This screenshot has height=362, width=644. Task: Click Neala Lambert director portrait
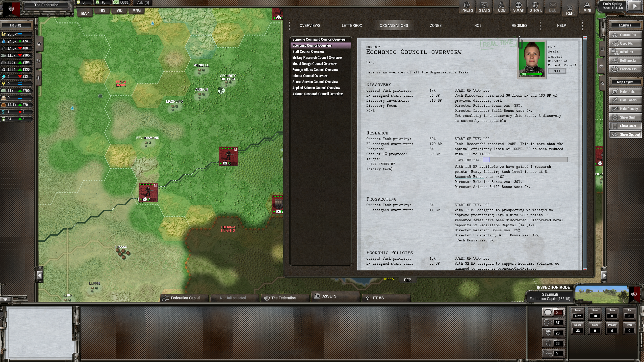[x=532, y=59]
